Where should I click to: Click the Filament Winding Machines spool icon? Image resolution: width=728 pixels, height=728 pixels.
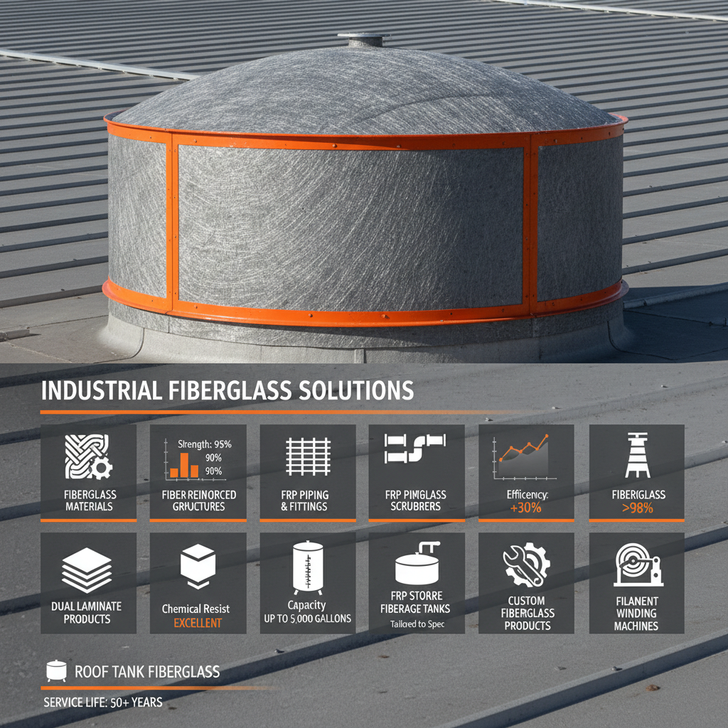[638, 565]
